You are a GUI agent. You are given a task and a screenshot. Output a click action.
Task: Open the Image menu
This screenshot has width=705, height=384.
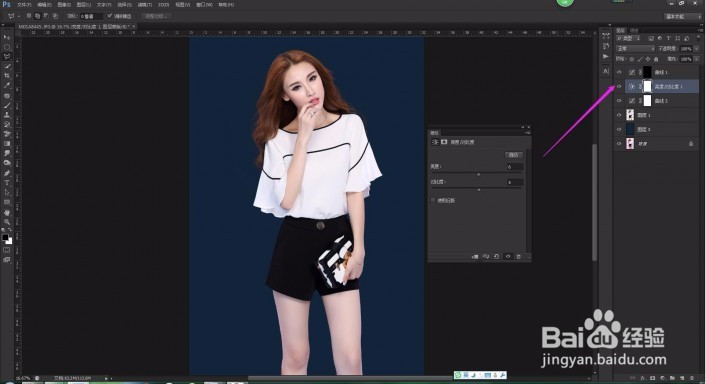[64, 5]
